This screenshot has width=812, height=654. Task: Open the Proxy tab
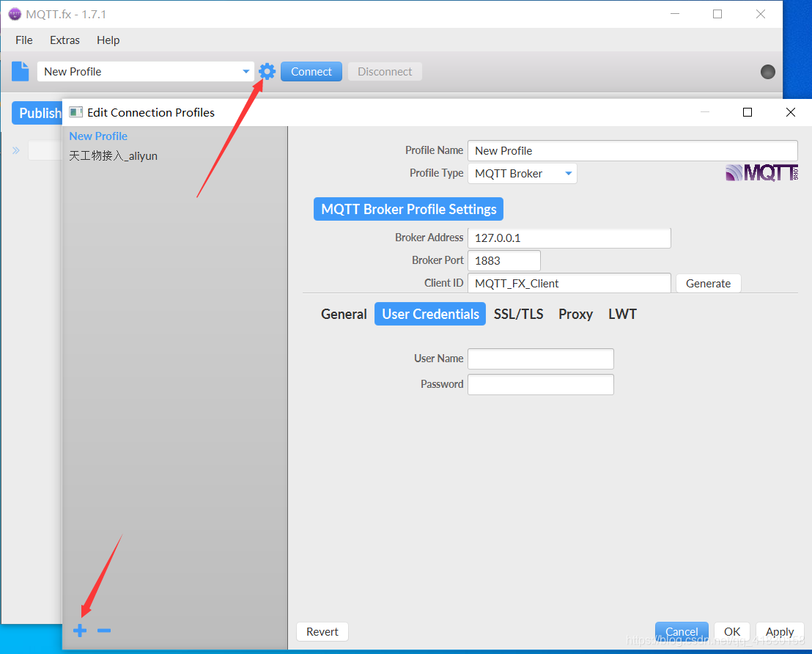coord(575,314)
